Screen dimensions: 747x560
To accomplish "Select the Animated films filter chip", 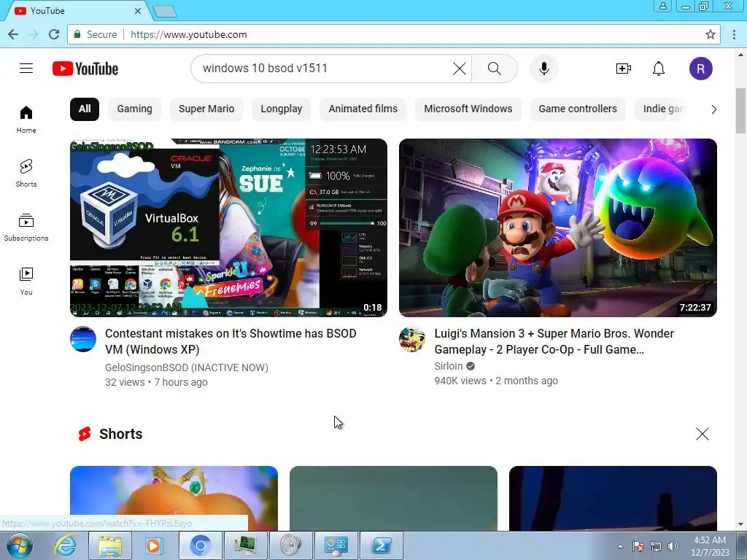I will click(x=363, y=109).
